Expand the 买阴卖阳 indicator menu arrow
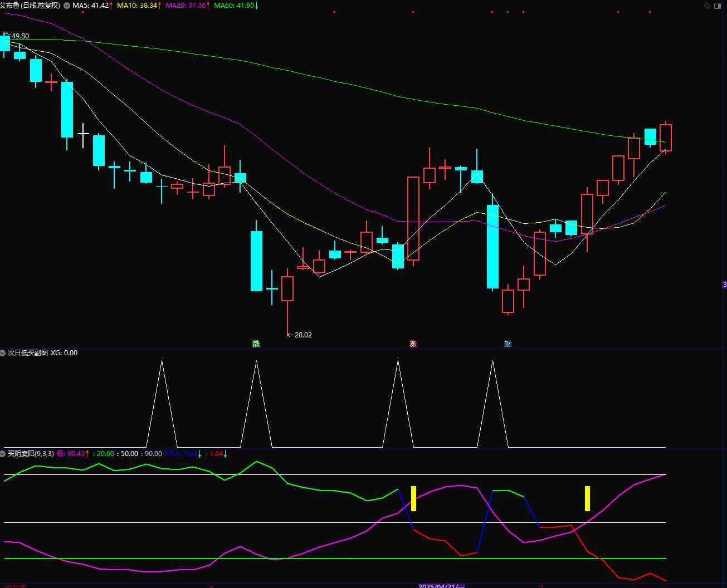The width and height of the screenshot is (727, 588). tap(3, 454)
